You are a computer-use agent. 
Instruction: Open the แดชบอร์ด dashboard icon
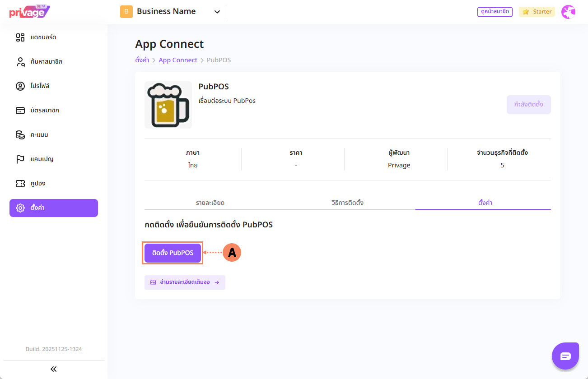tap(20, 37)
